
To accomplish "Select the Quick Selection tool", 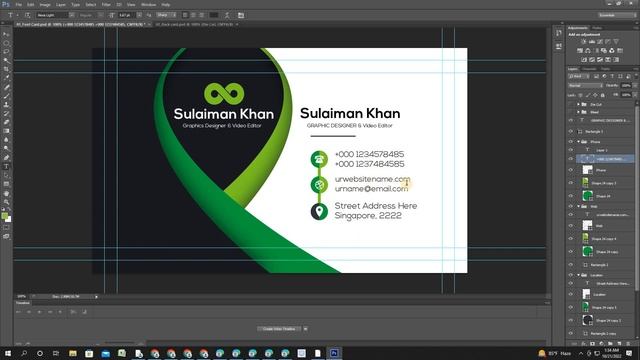I will pyautogui.click(x=6, y=61).
